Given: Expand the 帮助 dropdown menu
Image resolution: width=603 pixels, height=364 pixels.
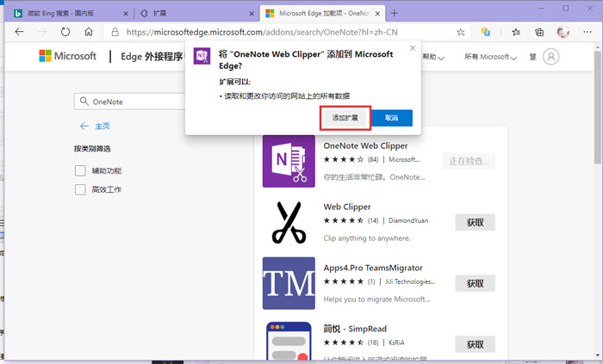Looking at the screenshot, I should coord(433,57).
